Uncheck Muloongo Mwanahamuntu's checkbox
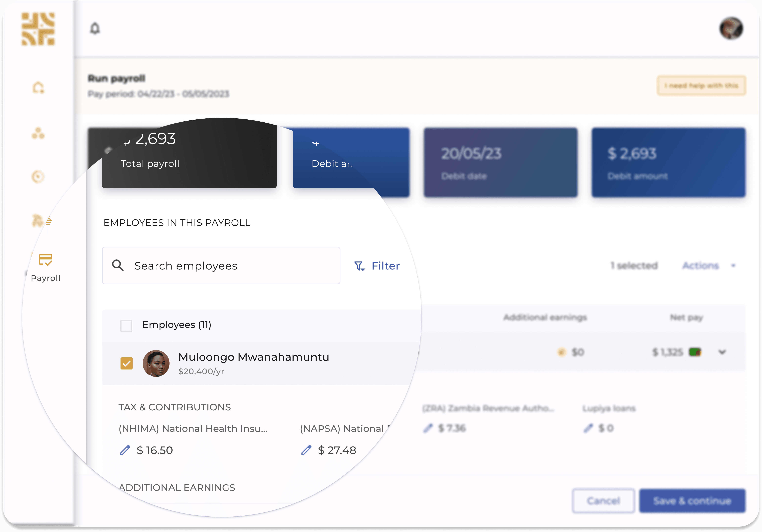Image resolution: width=762 pixels, height=532 pixels. point(126,363)
